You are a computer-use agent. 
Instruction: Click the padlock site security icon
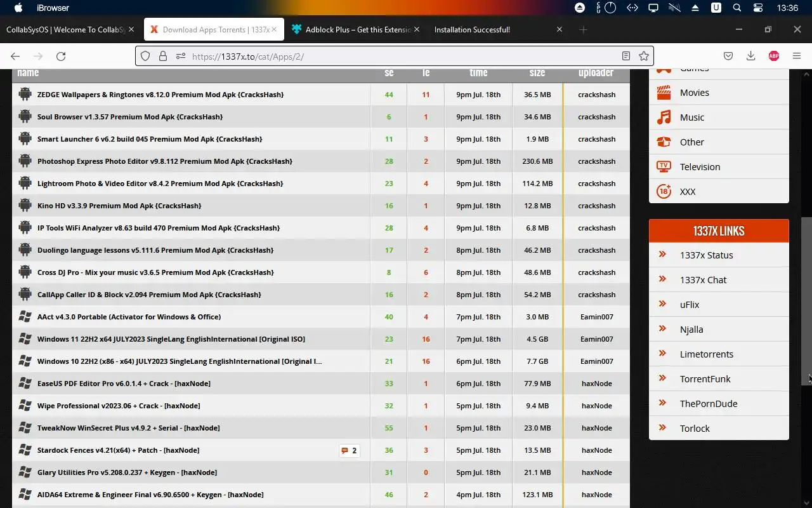tap(163, 56)
